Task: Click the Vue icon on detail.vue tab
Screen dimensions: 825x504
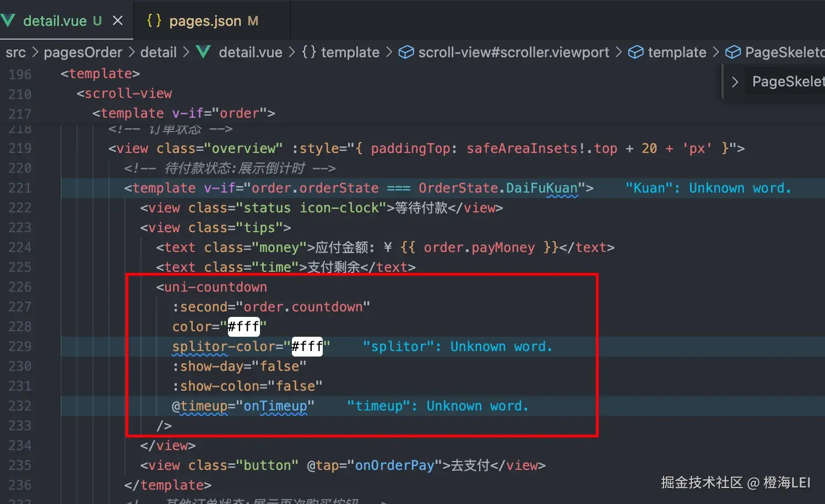Action: 8,21
